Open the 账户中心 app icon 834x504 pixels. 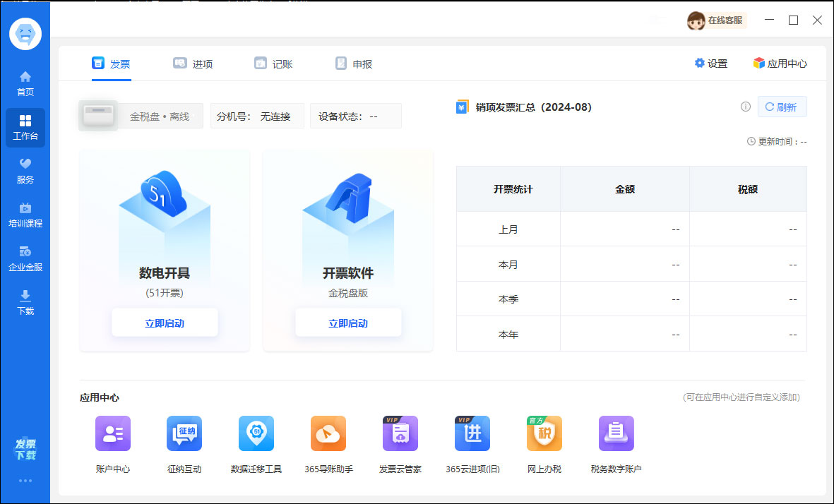tap(113, 433)
